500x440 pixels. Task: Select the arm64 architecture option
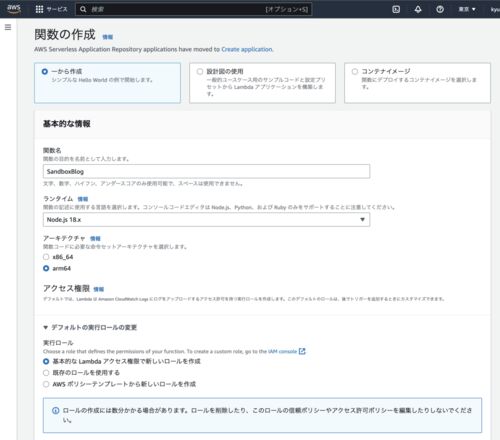click(46, 268)
